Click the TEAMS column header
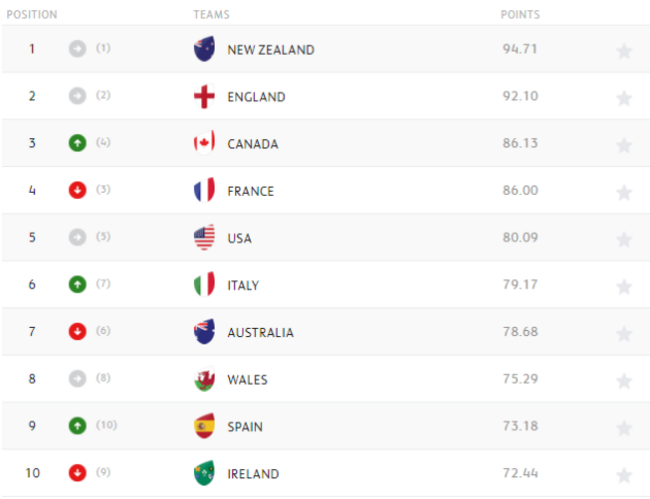Image resolution: width=650 pixels, height=499 pixels. [x=211, y=15]
